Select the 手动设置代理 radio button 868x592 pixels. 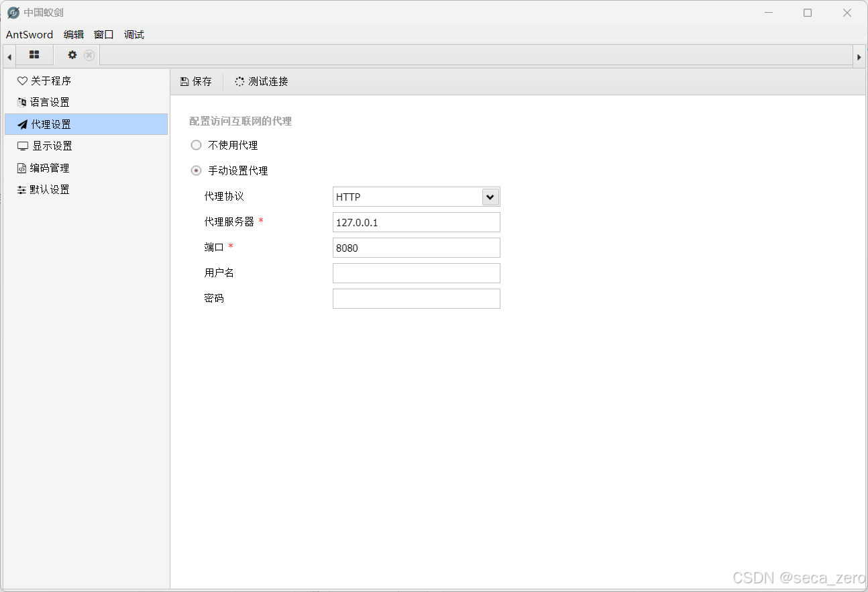click(x=197, y=170)
